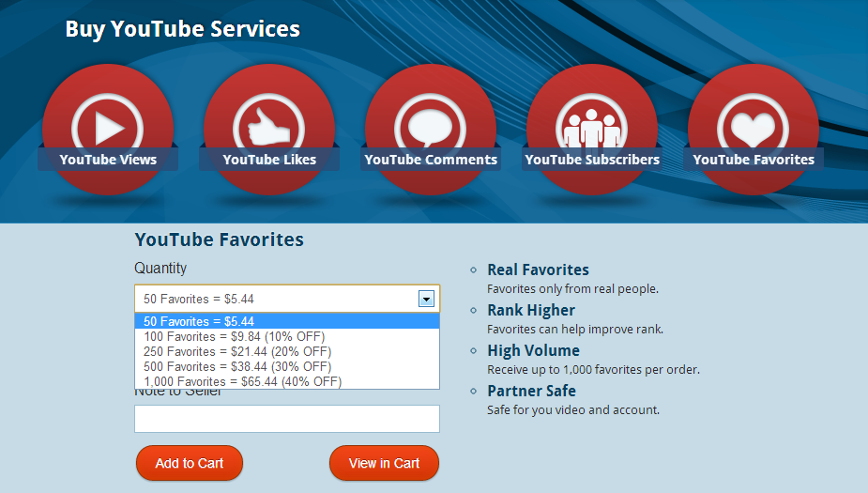Pick 500 Favorites = $38.44 option
The width and height of the screenshot is (868, 493).
tap(287, 366)
